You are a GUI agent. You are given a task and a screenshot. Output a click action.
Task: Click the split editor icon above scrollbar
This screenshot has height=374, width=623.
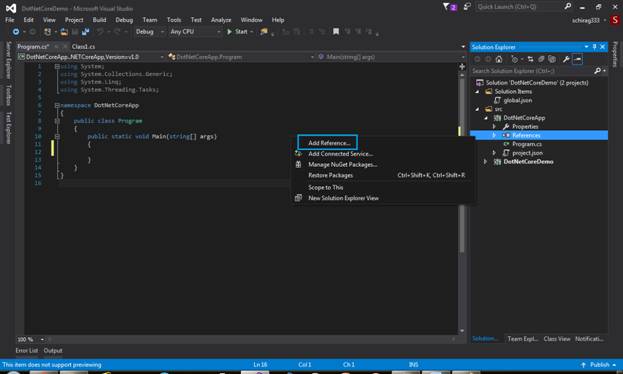tap(462, 66)
